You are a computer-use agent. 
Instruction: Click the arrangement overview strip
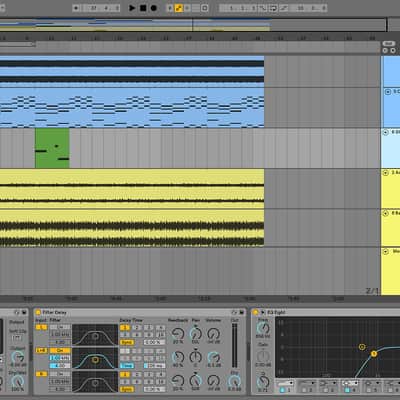(x=193, y=25)
